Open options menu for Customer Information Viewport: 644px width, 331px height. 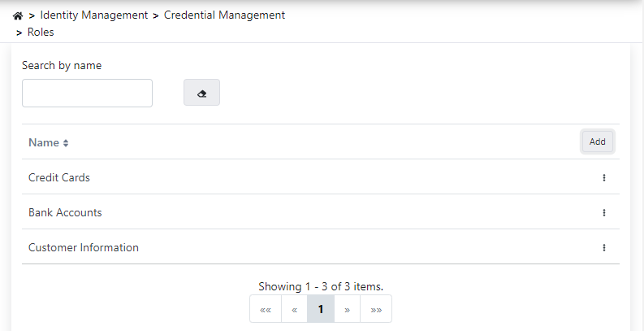click(604, 247)
